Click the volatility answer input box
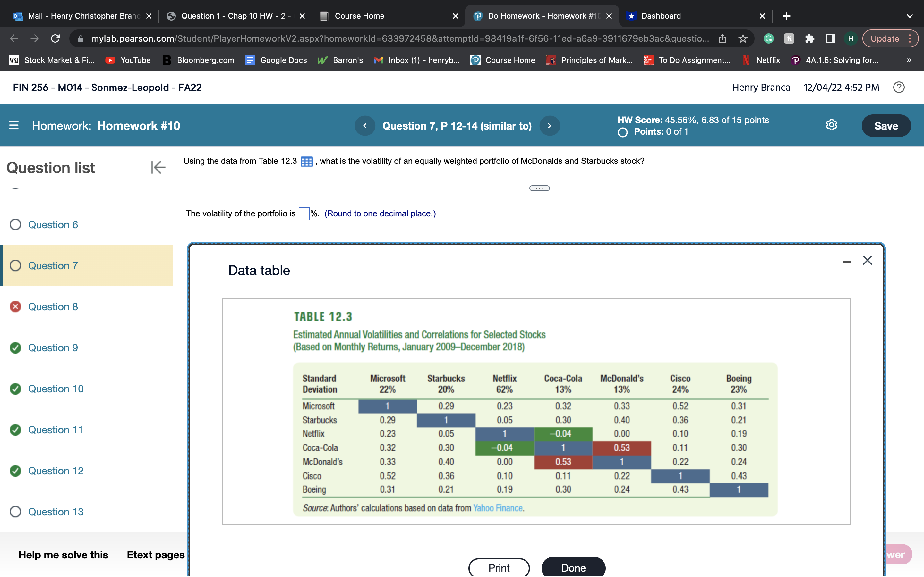Viewport: 924px width, 577px height. tap(304, 213)
